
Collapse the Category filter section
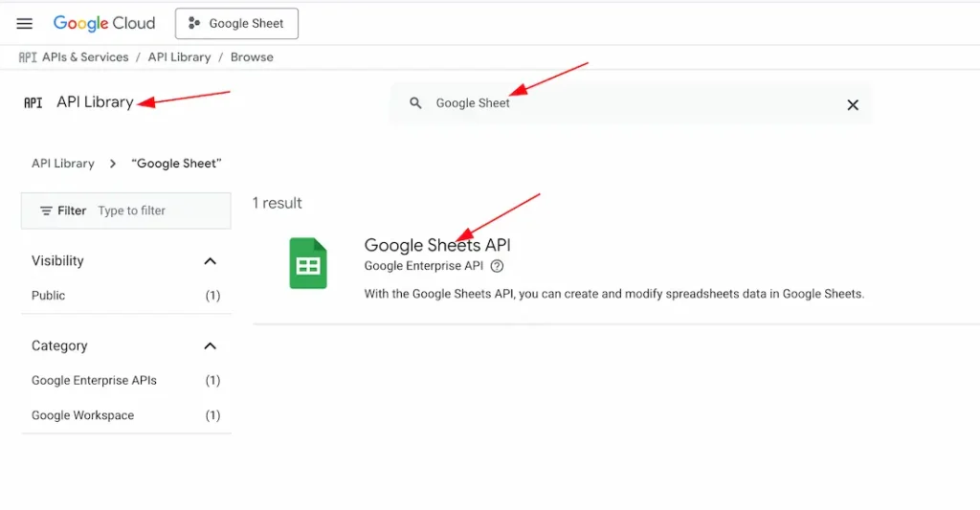point(211,346)
